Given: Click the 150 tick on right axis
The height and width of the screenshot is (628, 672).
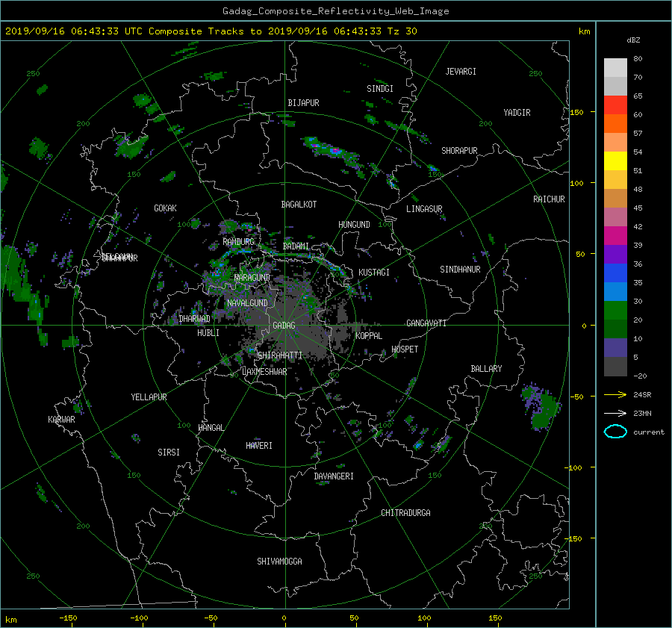Looking at the screenshot, I should (x=577, y=112).
